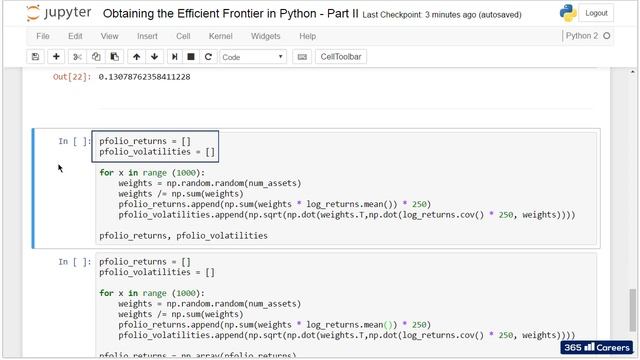
Task: Click the Jupyter logo
Action: pyautogui.click(x=59, y=13)
